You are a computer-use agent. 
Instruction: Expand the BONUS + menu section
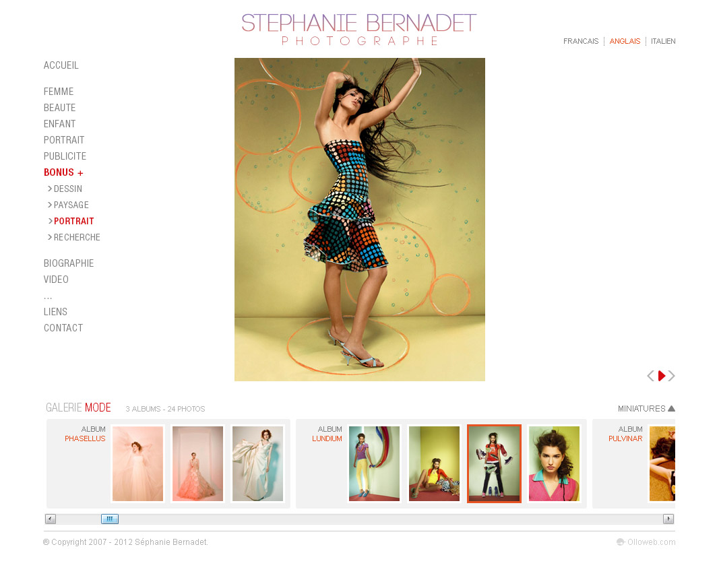[x=63, y=172]
